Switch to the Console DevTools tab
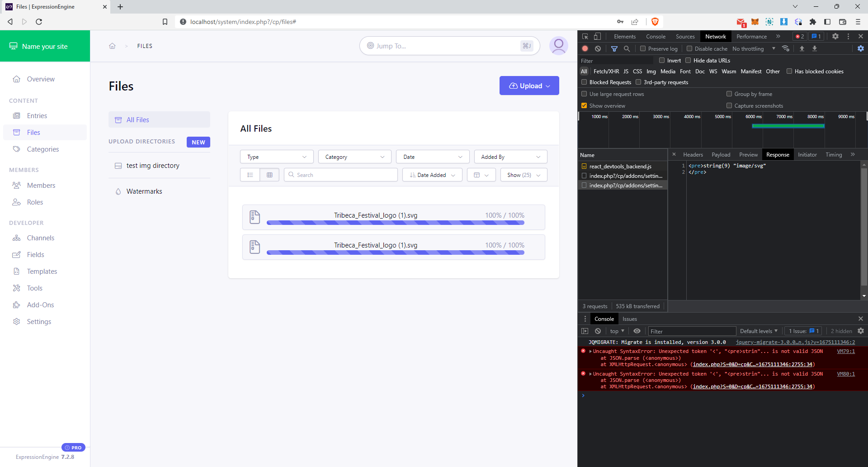This screenshot has width=868, height=467. point(656,36)
